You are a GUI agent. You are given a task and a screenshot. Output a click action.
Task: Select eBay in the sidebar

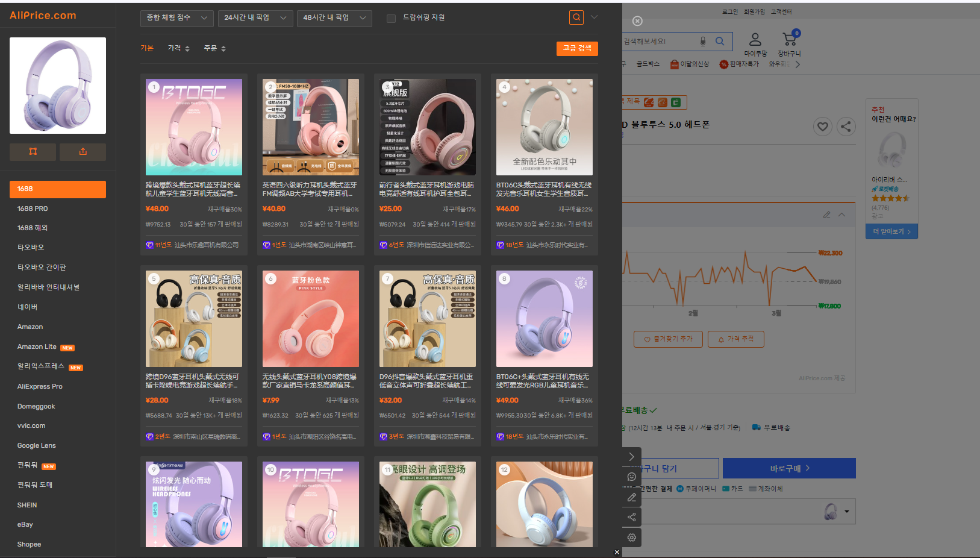coord(25,525)
